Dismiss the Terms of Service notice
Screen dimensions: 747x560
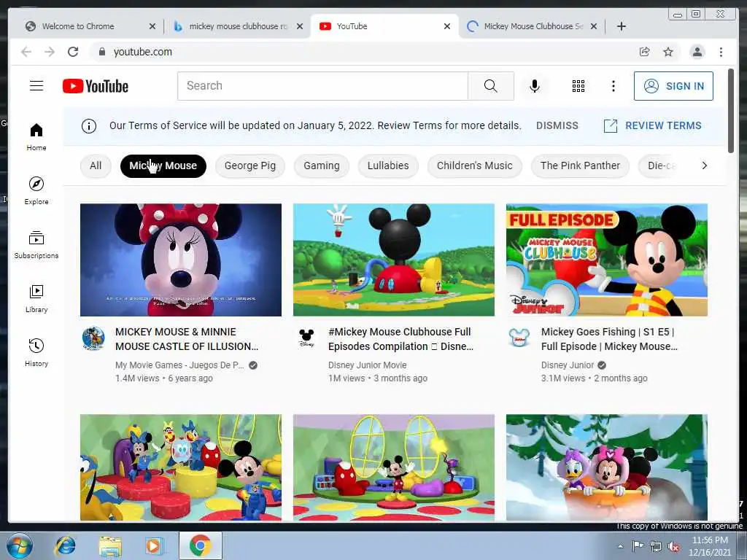[557, 125]
